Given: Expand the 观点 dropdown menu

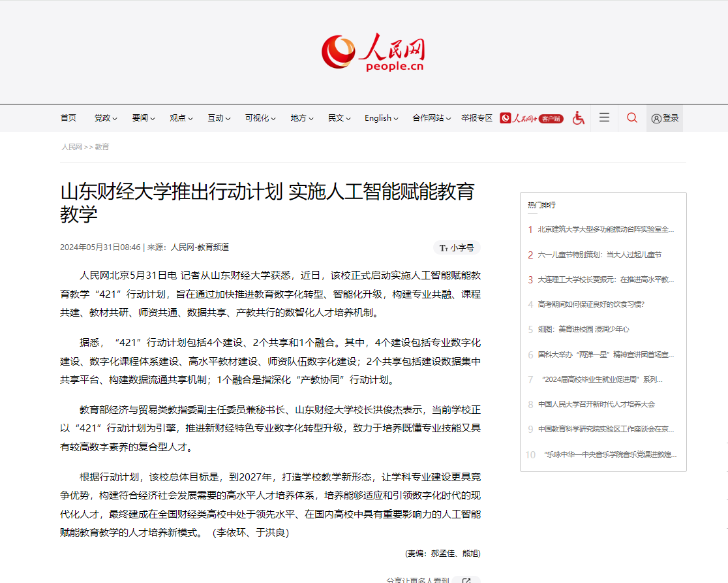Looking at the screenshot, I should [181, 118].
